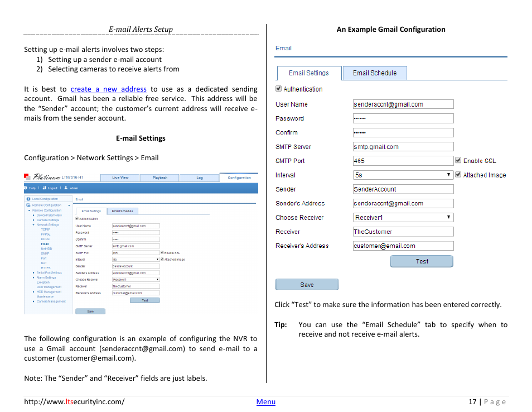The height and width of the screenshot is (412, 532).
Task: Open Playback tab in NVR screenshot
Action: pos(160,178)
